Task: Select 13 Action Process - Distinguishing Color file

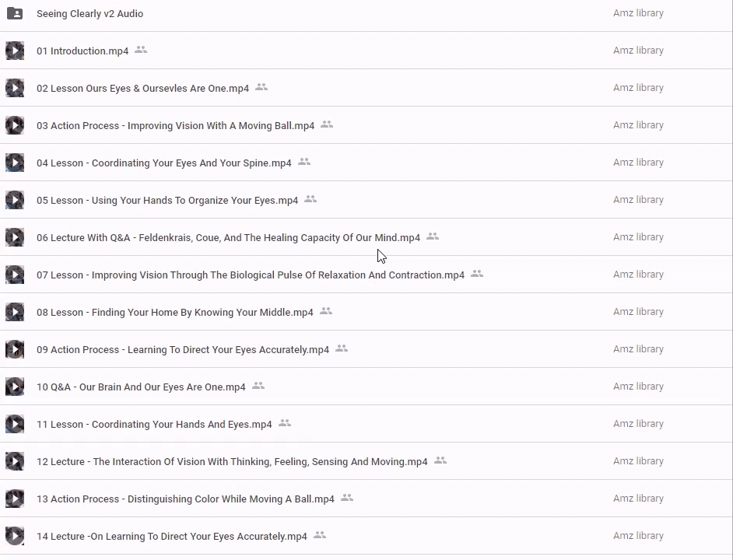Action: click(x=185, y=499)
